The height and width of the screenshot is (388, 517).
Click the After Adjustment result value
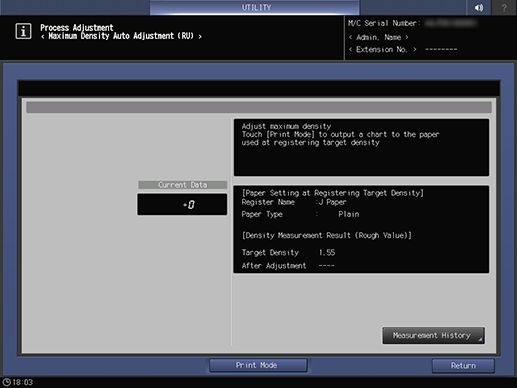[326, 266]
